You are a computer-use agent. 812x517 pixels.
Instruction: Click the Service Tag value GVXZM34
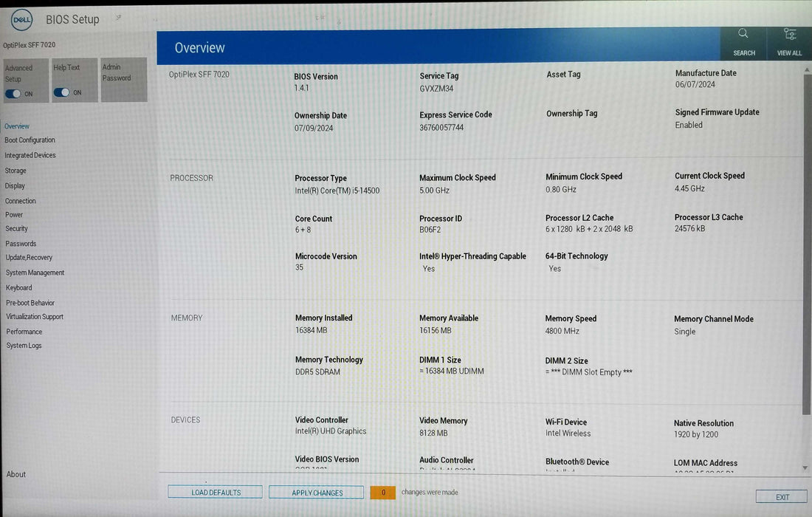pos(436,89)
